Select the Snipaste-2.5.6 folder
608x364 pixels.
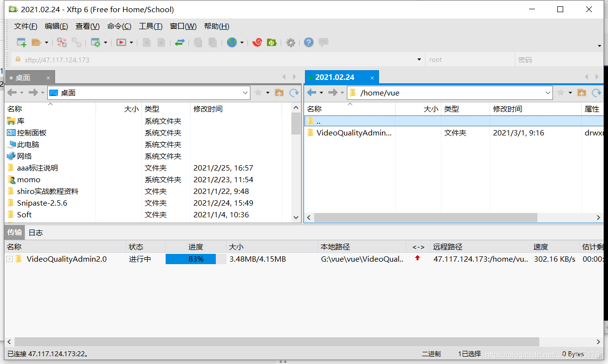tap(37, 203)
